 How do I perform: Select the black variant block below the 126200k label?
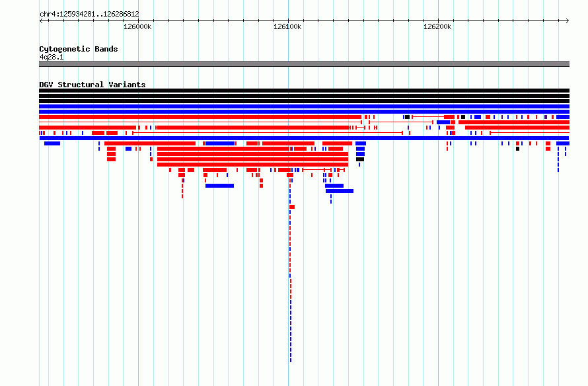point(463,117)
